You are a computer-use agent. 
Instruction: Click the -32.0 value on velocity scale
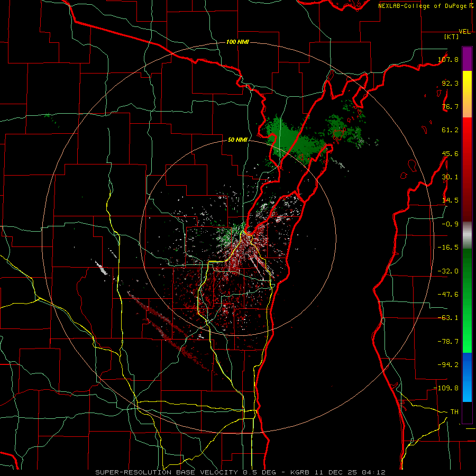[x=448, y=271]
